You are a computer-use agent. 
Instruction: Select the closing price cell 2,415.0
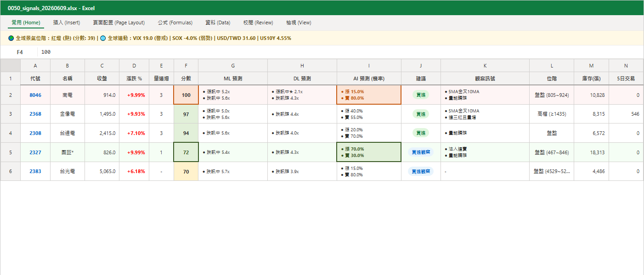point(102,133)
